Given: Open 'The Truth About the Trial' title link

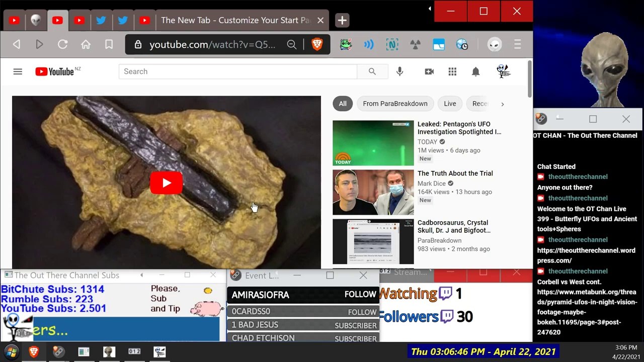Looking at the screenshot, I should coord(455,173).
